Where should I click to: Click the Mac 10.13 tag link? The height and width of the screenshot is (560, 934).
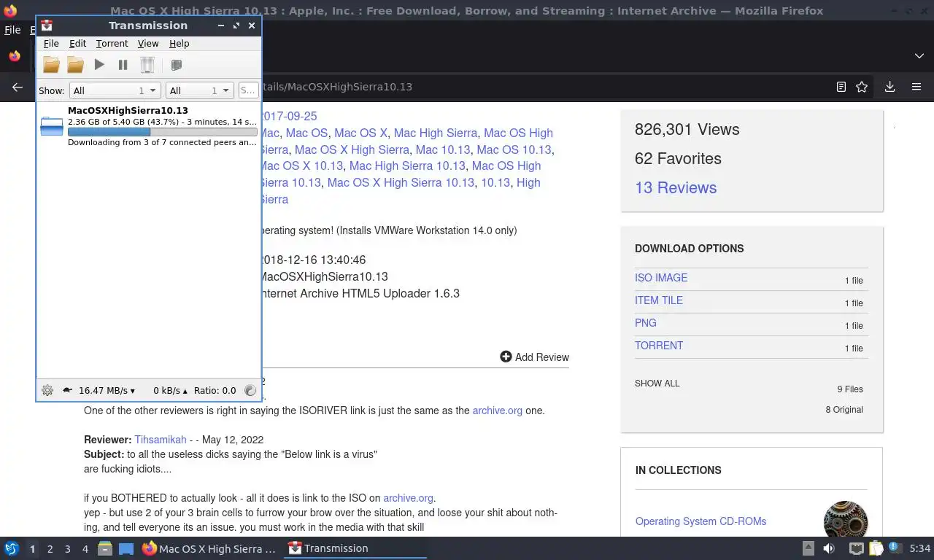[x=443, y=149]
